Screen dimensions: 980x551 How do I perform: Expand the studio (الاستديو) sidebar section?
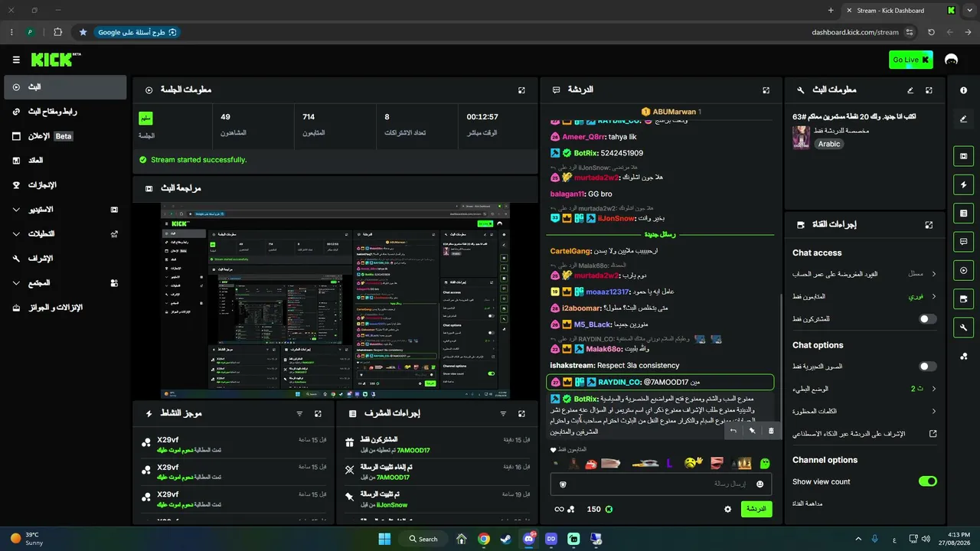[65, 210]
